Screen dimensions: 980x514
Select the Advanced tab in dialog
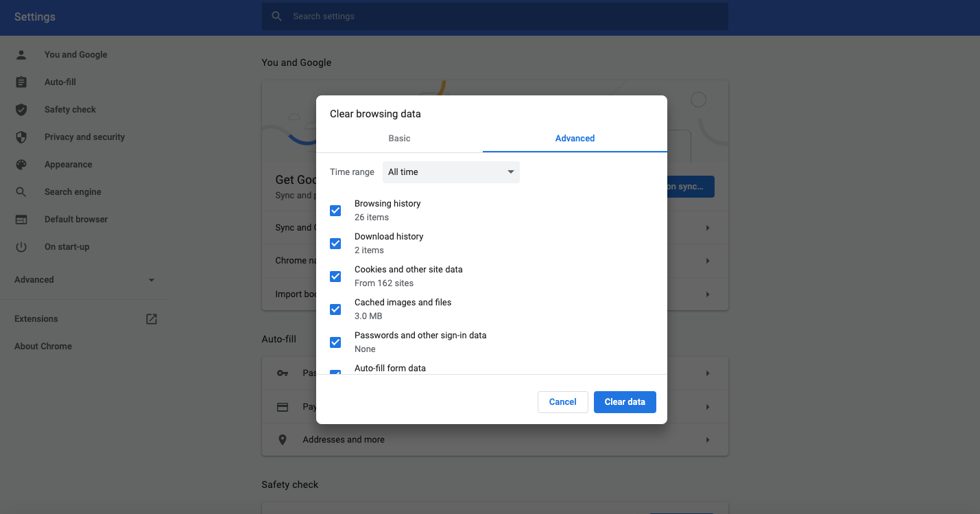575,139
